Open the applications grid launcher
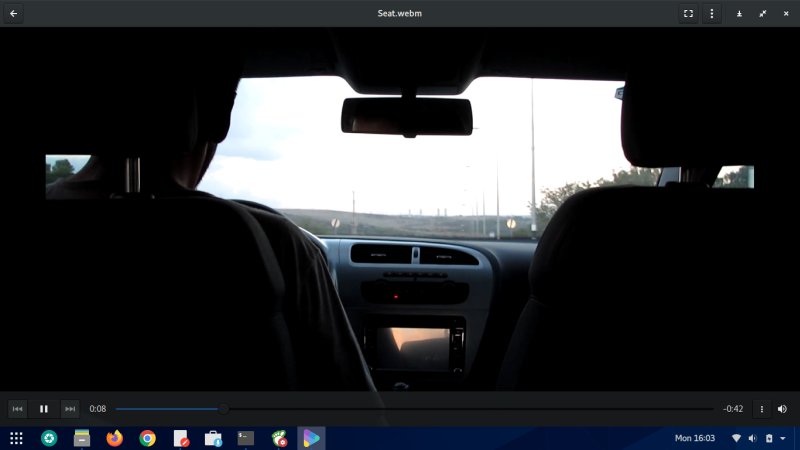800x450 pixels. [x=16, y=438]
